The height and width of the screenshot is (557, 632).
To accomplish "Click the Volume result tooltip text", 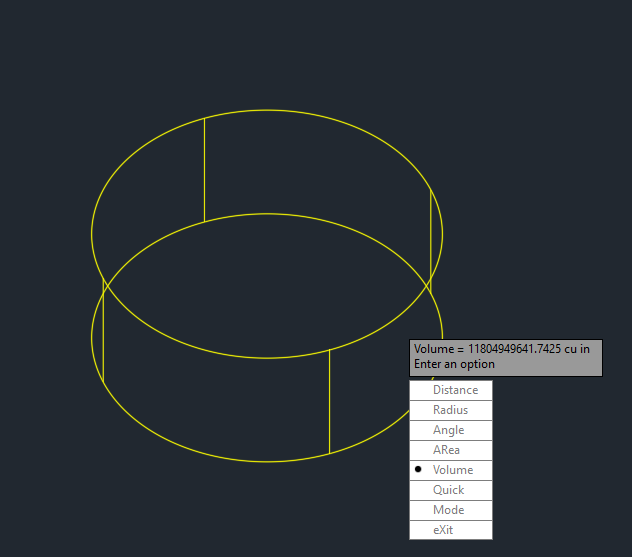I will coord(502,349).
